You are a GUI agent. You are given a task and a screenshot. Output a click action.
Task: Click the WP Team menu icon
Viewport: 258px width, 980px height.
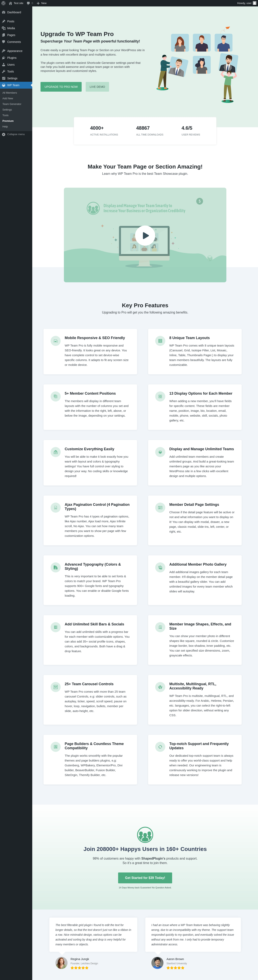[3, 85]
